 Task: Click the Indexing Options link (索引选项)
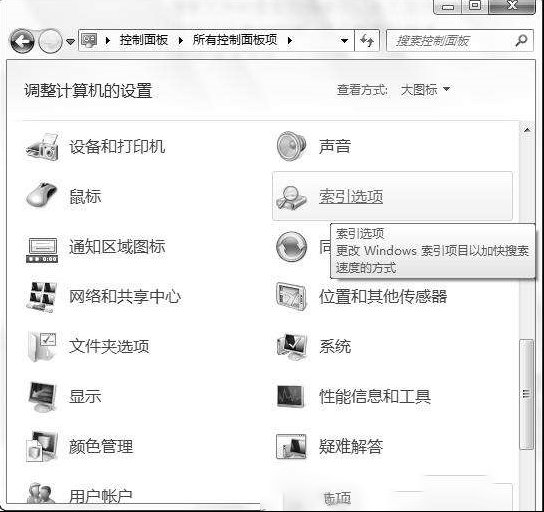[x=351, y=196]
